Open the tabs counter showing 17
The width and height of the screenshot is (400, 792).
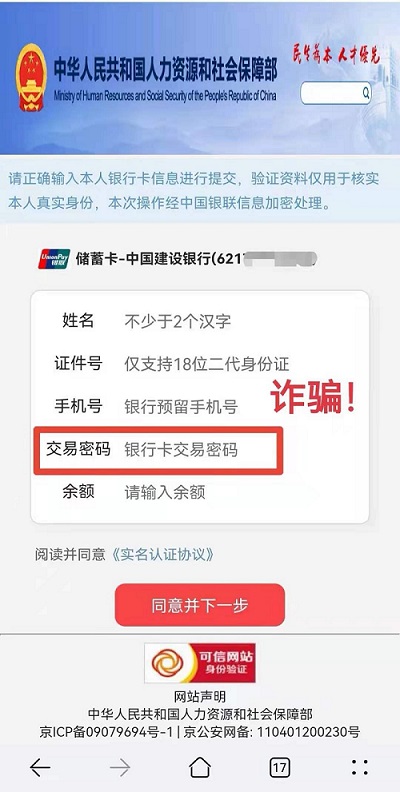(x=279, y=767)
